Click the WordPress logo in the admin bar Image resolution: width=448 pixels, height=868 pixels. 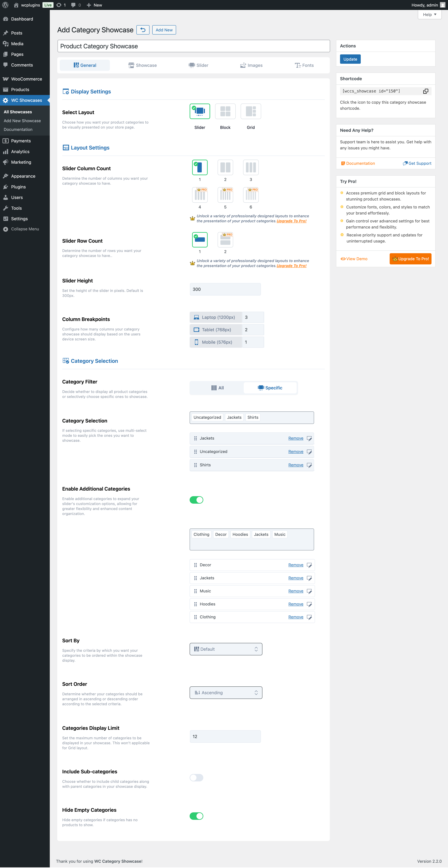coord(5,5)
